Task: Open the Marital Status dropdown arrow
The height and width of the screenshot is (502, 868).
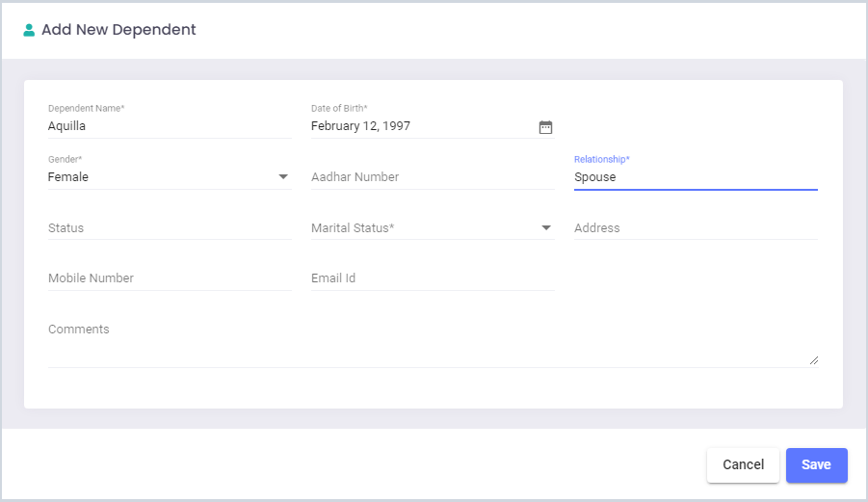Action: 546,228
